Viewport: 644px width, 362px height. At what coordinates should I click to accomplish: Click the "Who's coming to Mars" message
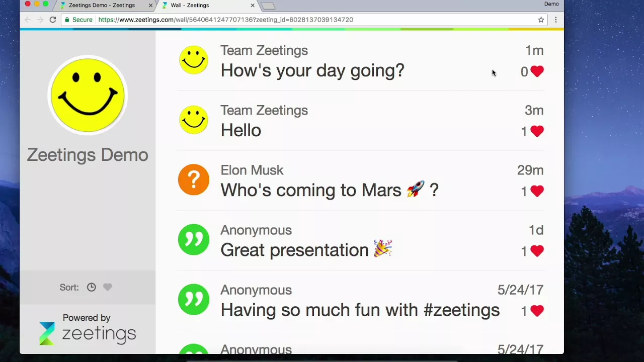pyautogui.click(x=330, y=190)
